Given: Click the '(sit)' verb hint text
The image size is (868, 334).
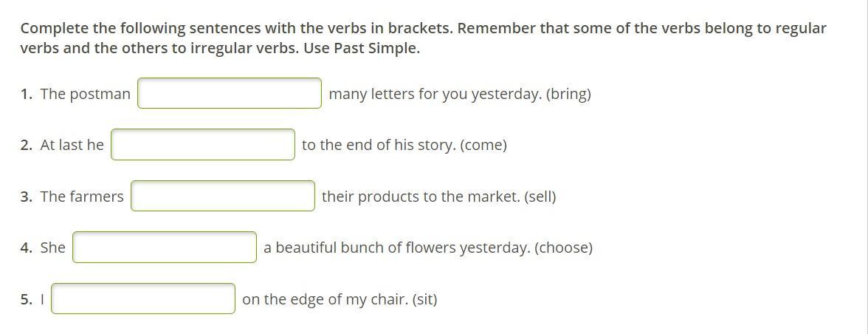Looking at the screenshot, I should (x=424, y=300).
